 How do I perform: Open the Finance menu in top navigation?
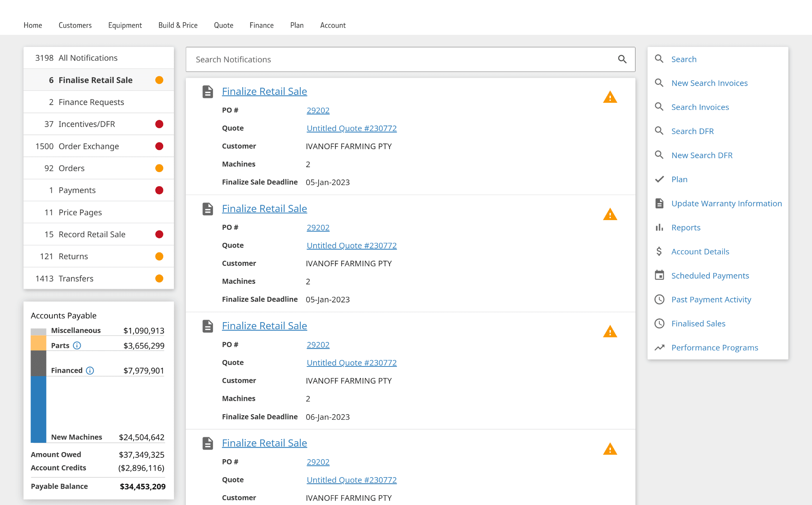click(x=261, y=25)
